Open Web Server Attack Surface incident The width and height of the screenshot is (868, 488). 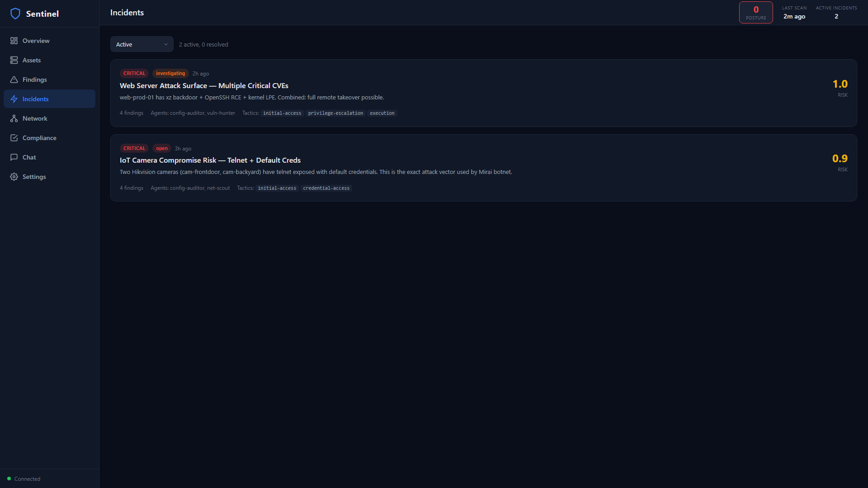[204, 85]
